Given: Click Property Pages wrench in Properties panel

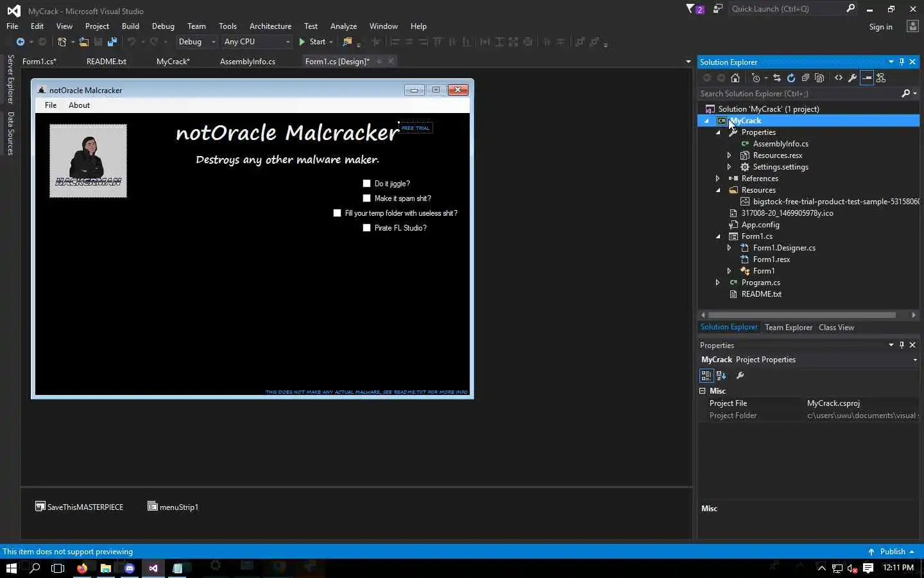Looking at the screenshot, I should coord(740,376).
